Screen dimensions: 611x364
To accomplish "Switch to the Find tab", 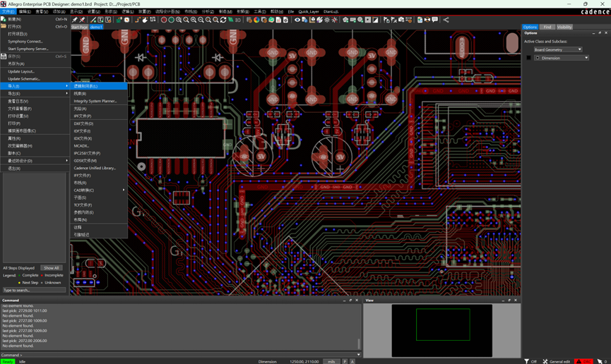I will pos(547,27).
